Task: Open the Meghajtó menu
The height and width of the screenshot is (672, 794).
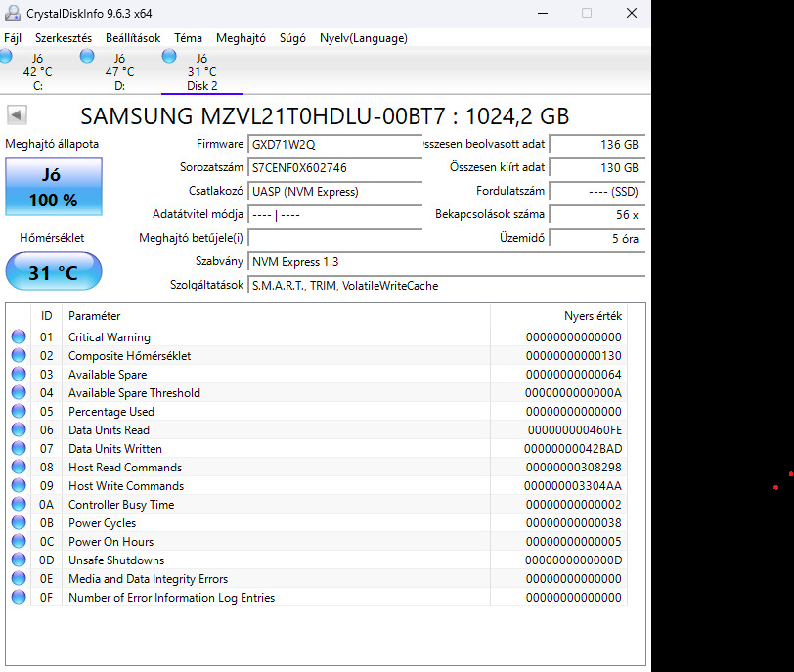Action: pyautogui.click(x=241, y=38)
